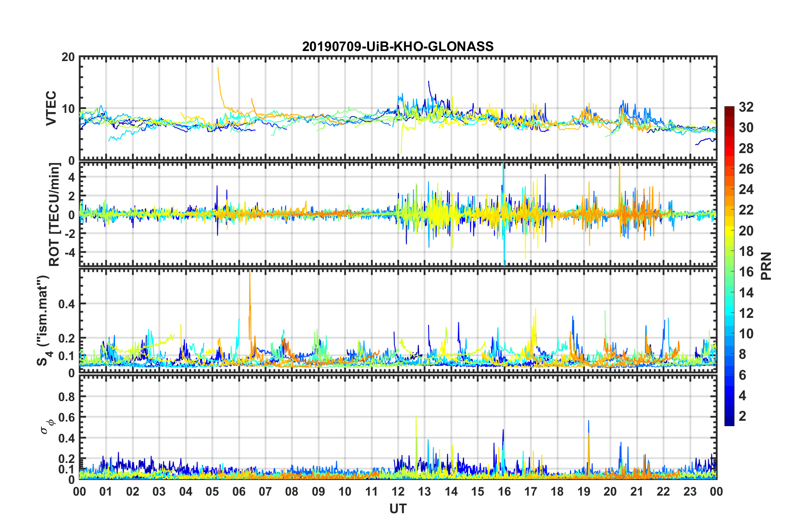
Task: Select the "12" hour tick on the UT axis
Action: point(398,491)
